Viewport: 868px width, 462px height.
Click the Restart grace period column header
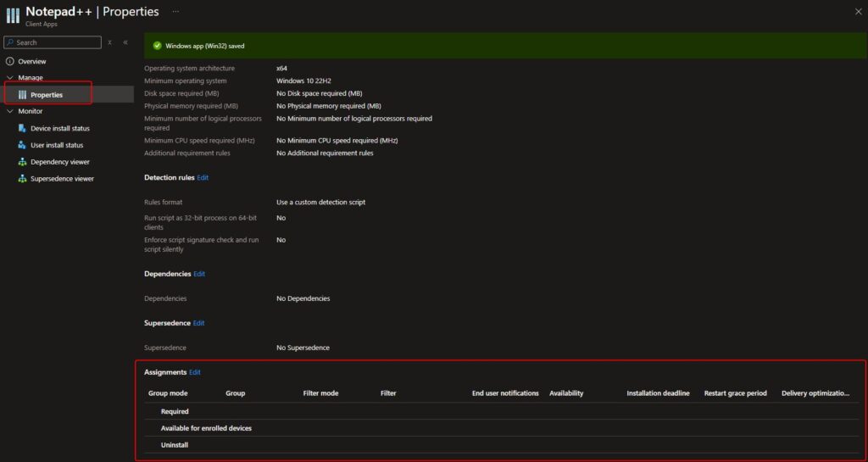tap(736, 393)
